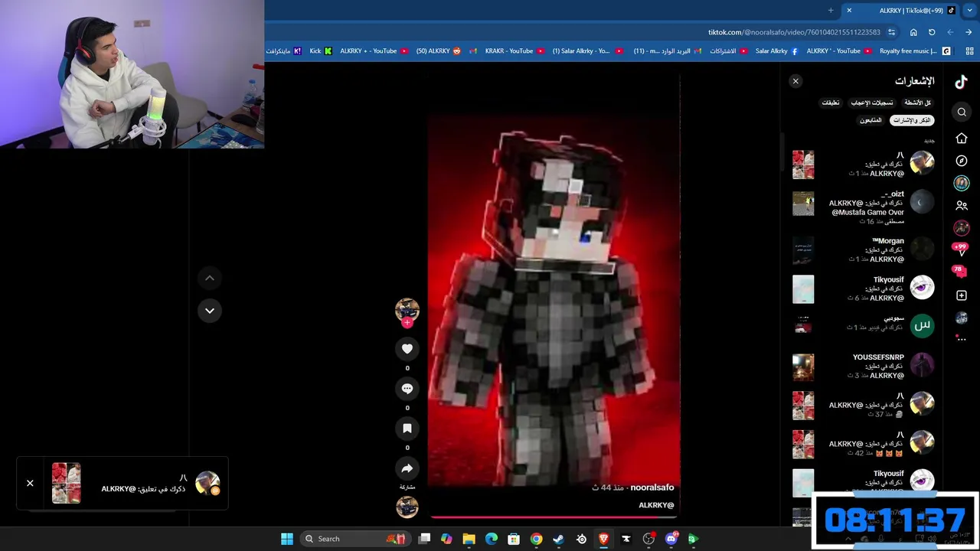This screenshot has width=980, height=551.
Task: Select the 'كل الأنشطة' all activity filter
Action: [917, 103]
